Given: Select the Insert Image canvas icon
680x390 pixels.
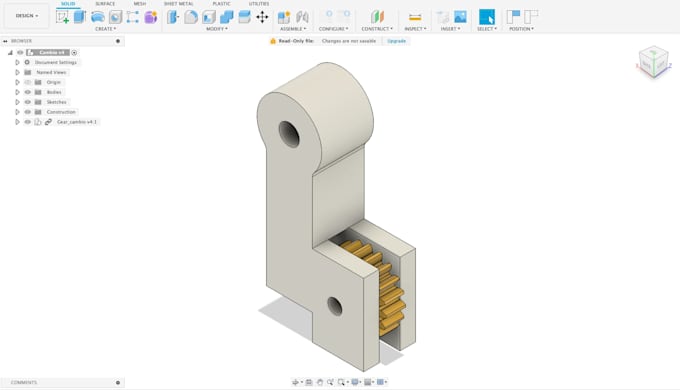Looking at the screenshot, I should [x=460, y=17].
